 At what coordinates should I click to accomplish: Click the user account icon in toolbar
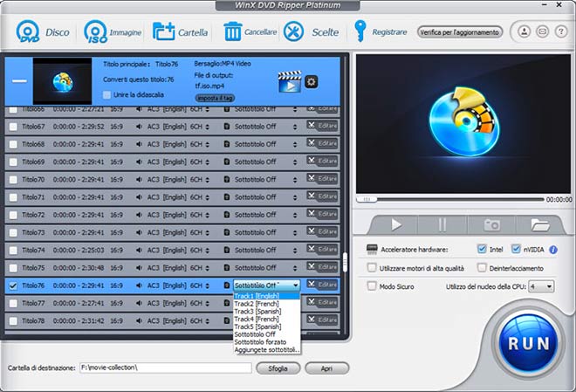coord(525,31)
